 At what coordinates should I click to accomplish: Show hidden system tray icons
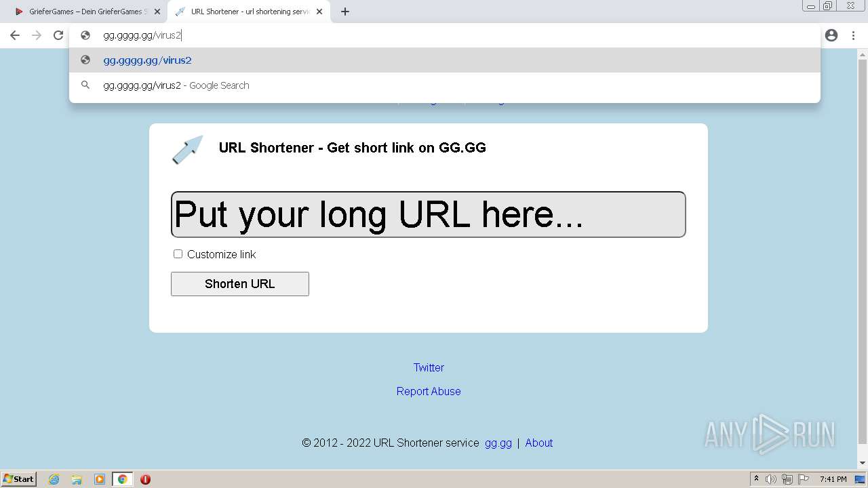click(x=756, y=479)
